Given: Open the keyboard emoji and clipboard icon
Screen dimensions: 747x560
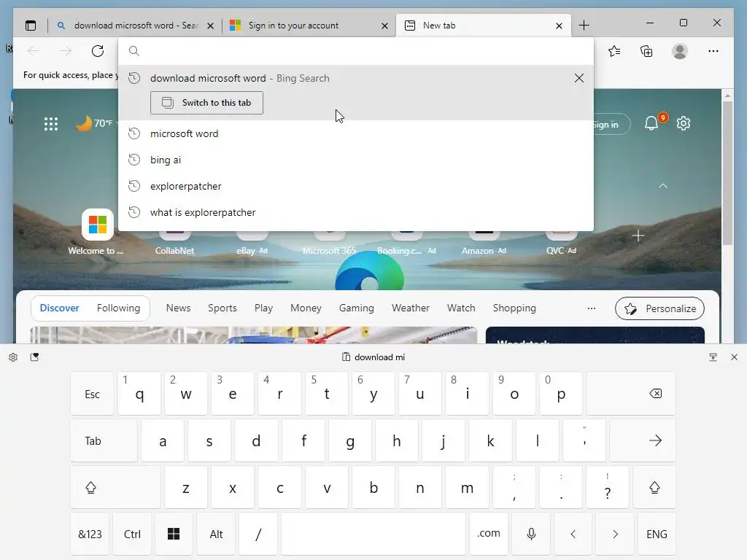Looking at the screenshot, I should [34, 357].
